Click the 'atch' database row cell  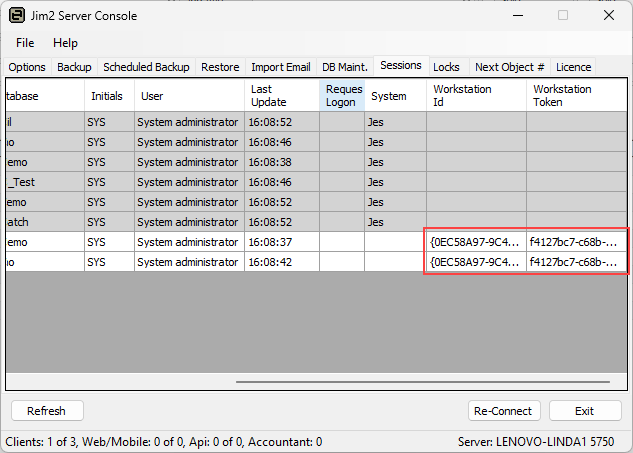tap(45, 222)
